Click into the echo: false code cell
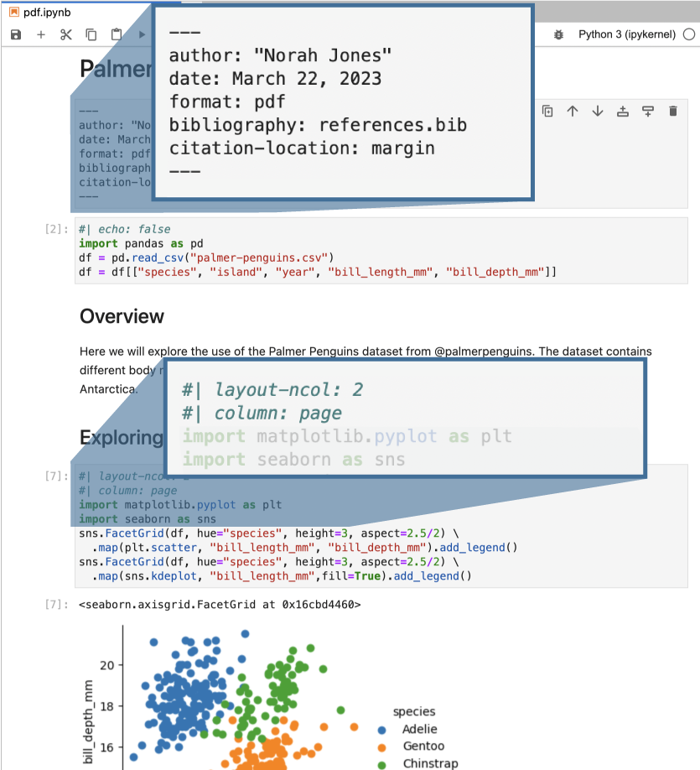 pos(381,251)
